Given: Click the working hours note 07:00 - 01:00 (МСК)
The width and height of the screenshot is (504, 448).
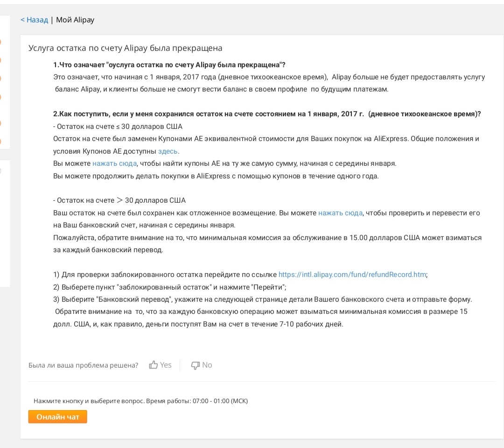Looking at the screenshot, I should coord(141,401).
